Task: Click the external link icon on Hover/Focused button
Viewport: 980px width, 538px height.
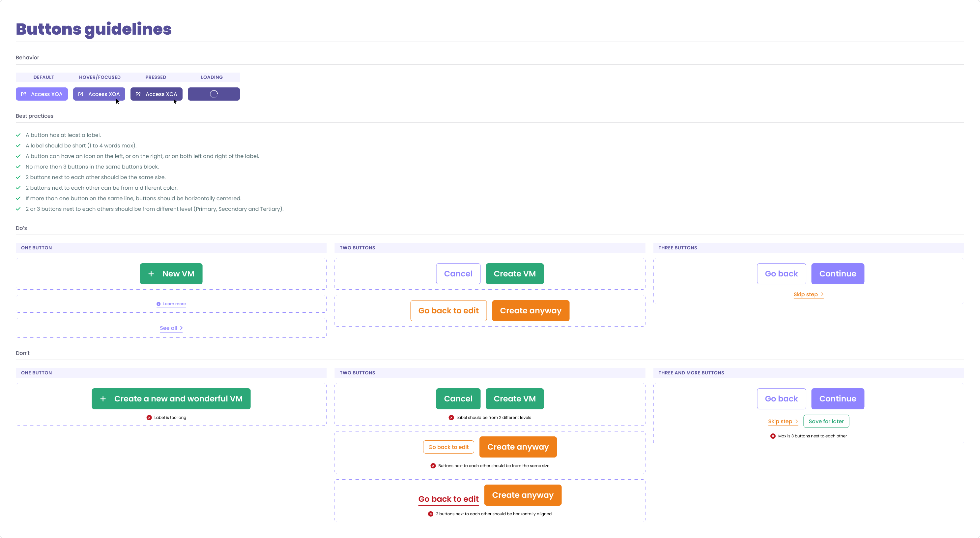Action: [x=81, y=93]
